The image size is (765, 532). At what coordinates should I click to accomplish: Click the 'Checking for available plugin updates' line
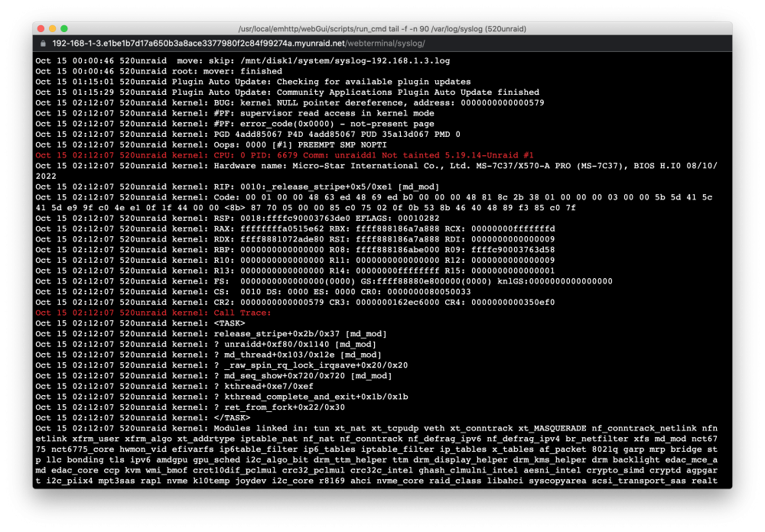coord(253,82)
